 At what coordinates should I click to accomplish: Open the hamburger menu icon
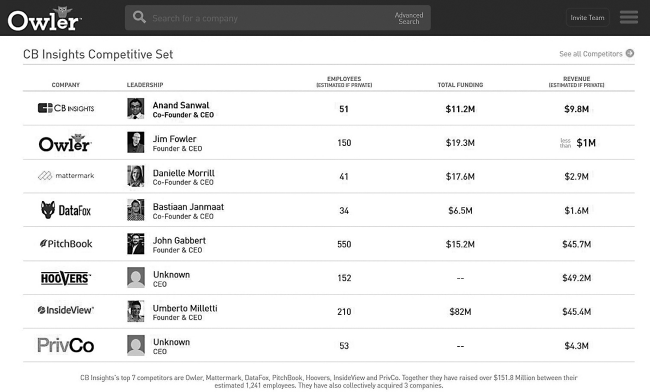pos(629,17)
